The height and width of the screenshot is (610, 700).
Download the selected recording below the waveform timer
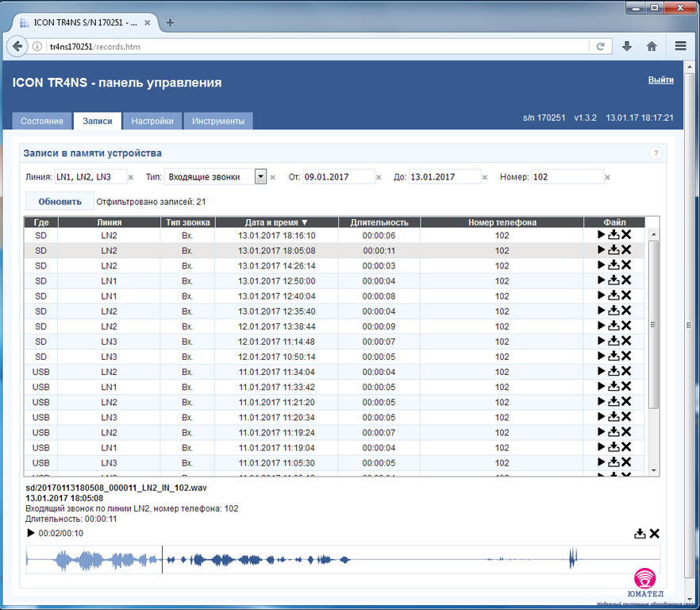click(x=640, y=533)
